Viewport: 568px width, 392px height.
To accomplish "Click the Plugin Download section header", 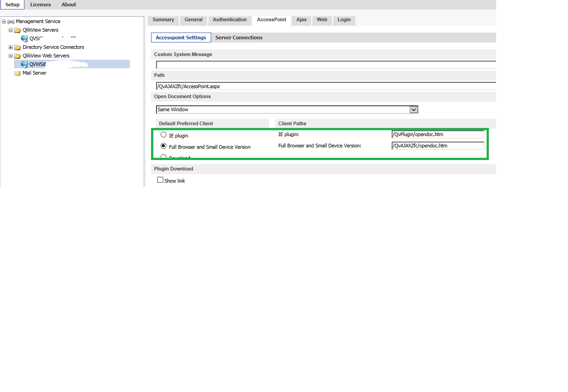I will click(x=323, y=169).
